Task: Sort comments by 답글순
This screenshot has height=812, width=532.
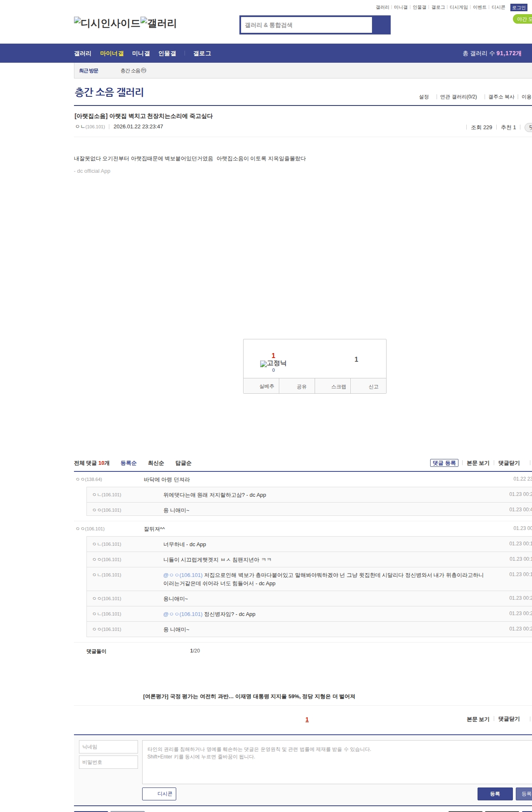Action: (x=183, y=463)
